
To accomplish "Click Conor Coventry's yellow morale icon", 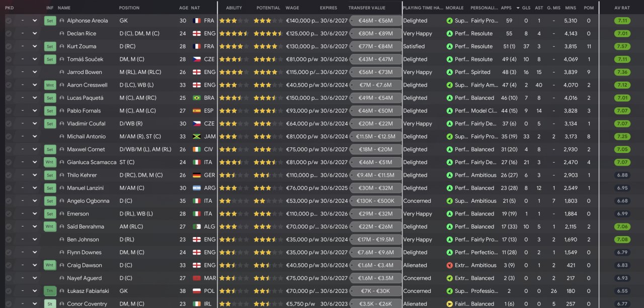I will [449, 304].
